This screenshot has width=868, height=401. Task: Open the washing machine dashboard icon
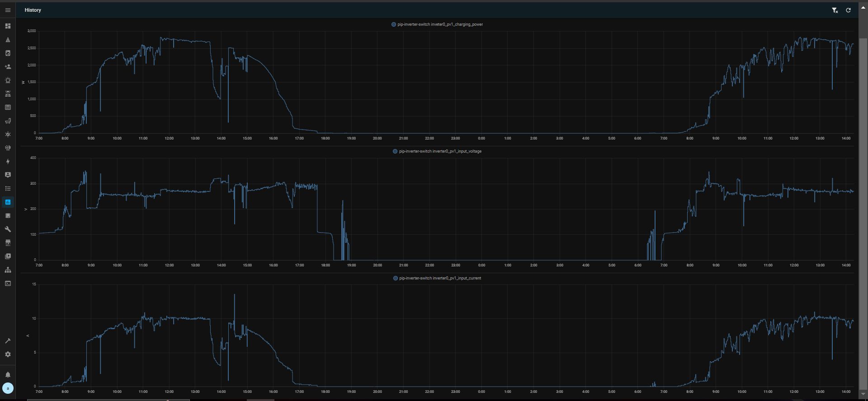8,53
